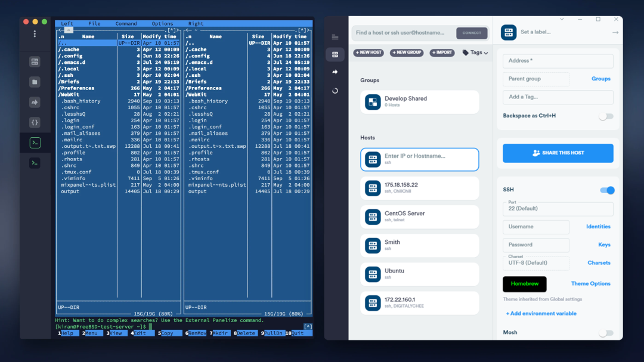Select the green-outlined active terminal icon

35,143
